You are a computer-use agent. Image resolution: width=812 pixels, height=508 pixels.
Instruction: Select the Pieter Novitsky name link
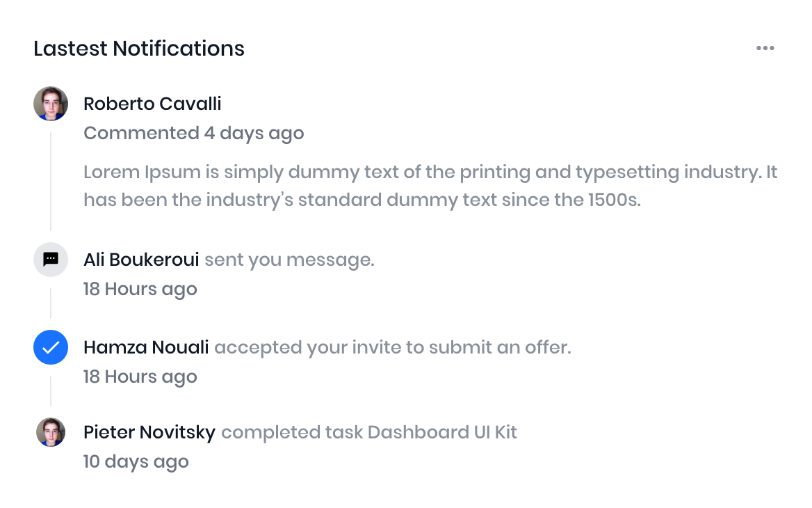coord(149,432)
